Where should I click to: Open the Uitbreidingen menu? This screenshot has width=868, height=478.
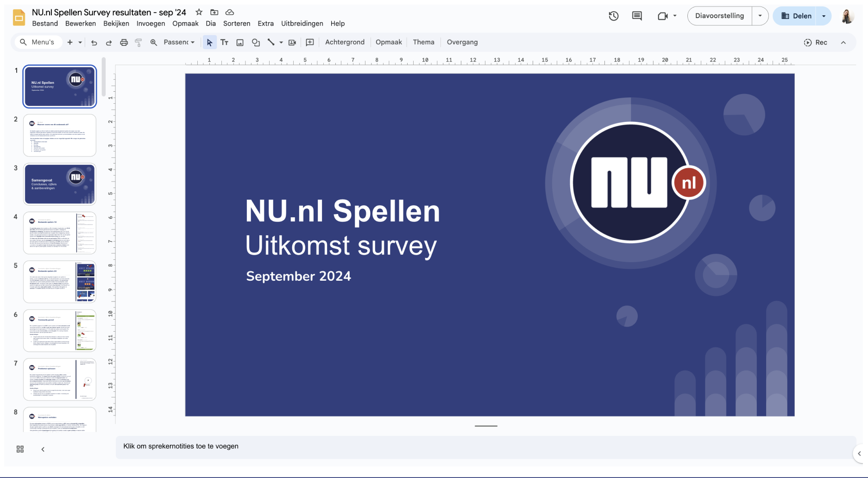point(302,24)
